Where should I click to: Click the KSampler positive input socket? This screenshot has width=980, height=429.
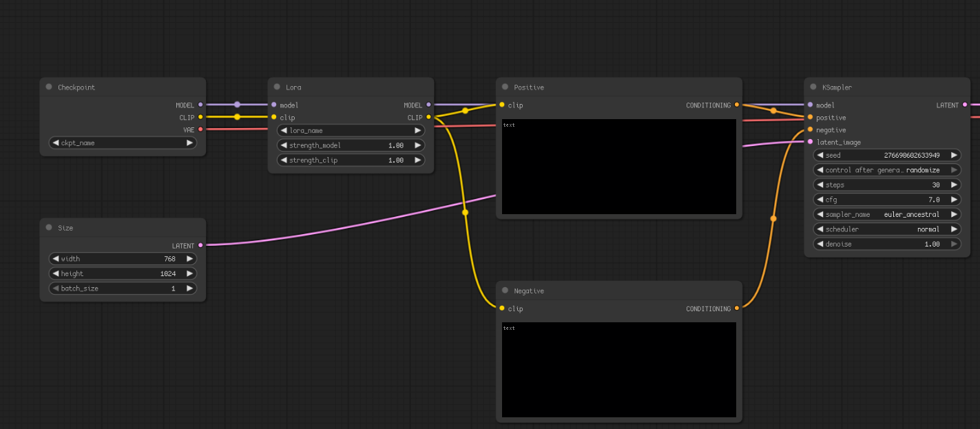coord(810,117)
